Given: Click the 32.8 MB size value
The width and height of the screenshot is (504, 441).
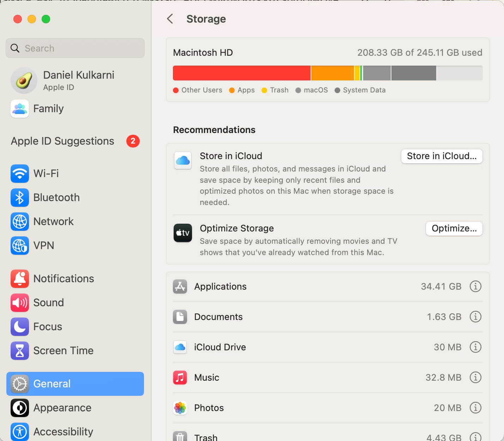Looking at the screenshot, I should click(443, 377).
